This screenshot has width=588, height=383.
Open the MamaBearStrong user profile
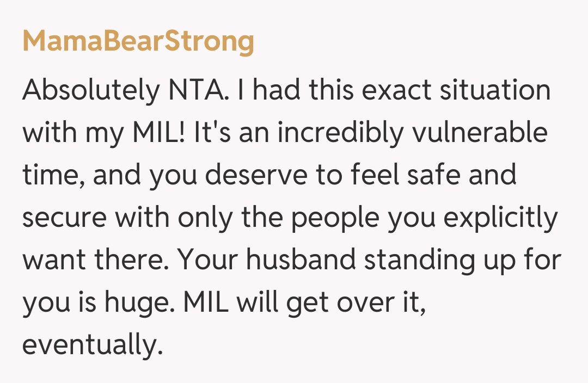[138, 41]
